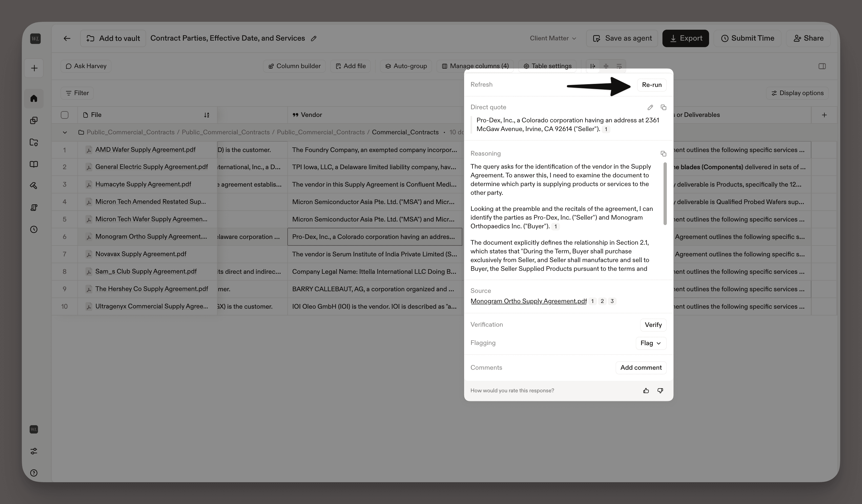Collapse the Commercial_Contracts folder group
The width and height of the screenshot is (862, 504).
coord(65,132)
